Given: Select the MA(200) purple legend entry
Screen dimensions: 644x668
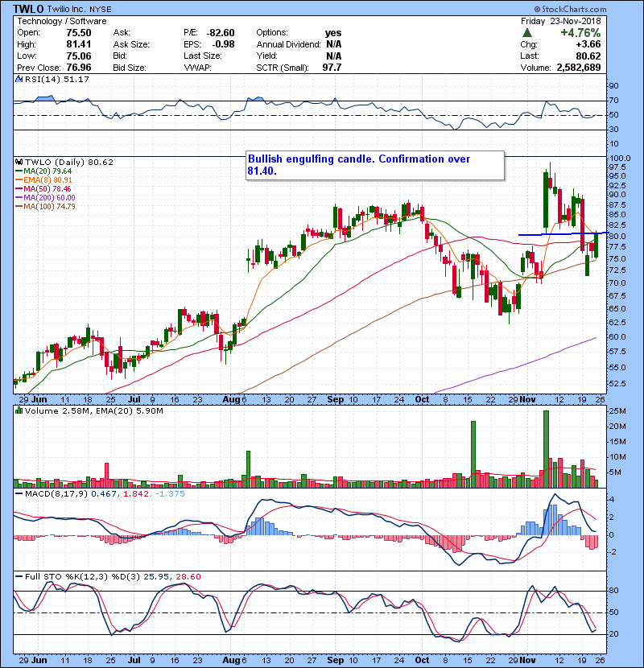Looking at the screenshot, I should pos(50,198).
